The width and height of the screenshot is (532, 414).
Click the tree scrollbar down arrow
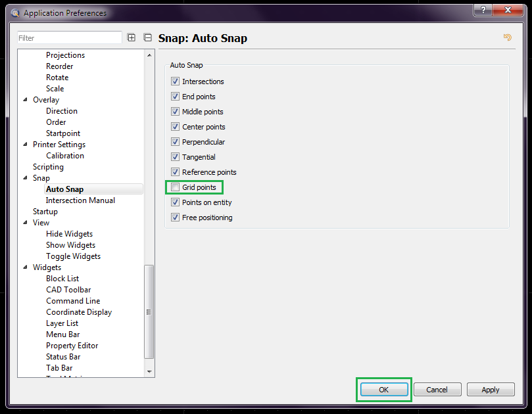(x=149, y=372)
